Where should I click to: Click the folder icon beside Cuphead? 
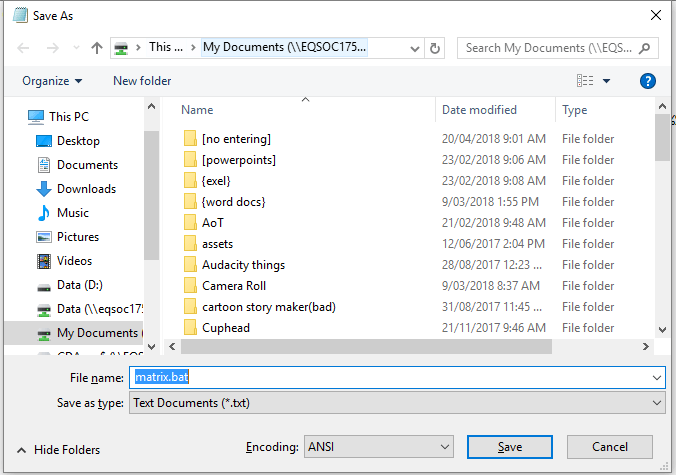pos(190,328)
